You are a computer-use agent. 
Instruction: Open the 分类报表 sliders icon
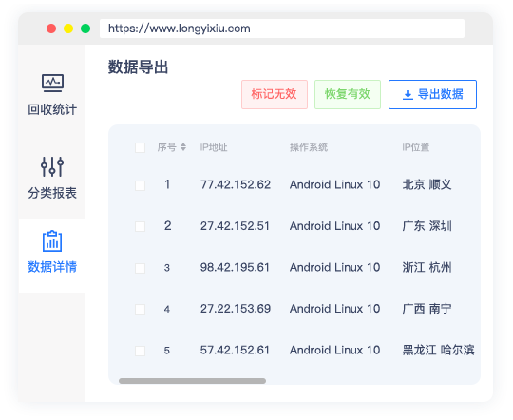(x=52, y=166)
